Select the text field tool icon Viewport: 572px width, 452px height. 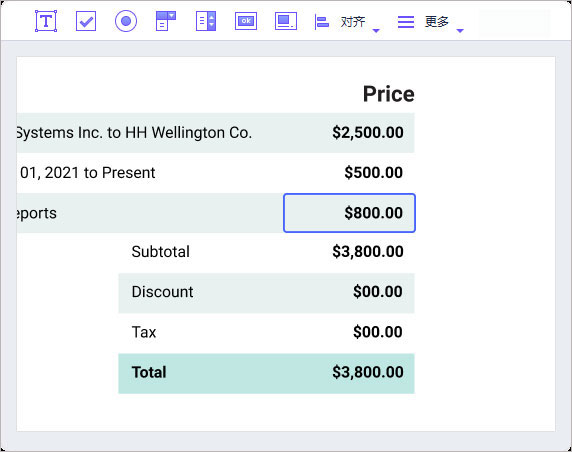[x=46, y=21]
